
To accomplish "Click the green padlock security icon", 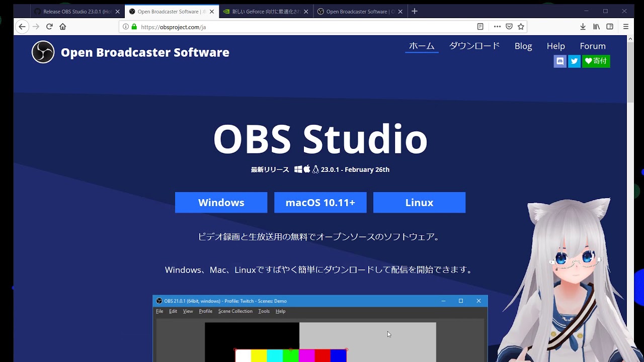I will [134, 27].
